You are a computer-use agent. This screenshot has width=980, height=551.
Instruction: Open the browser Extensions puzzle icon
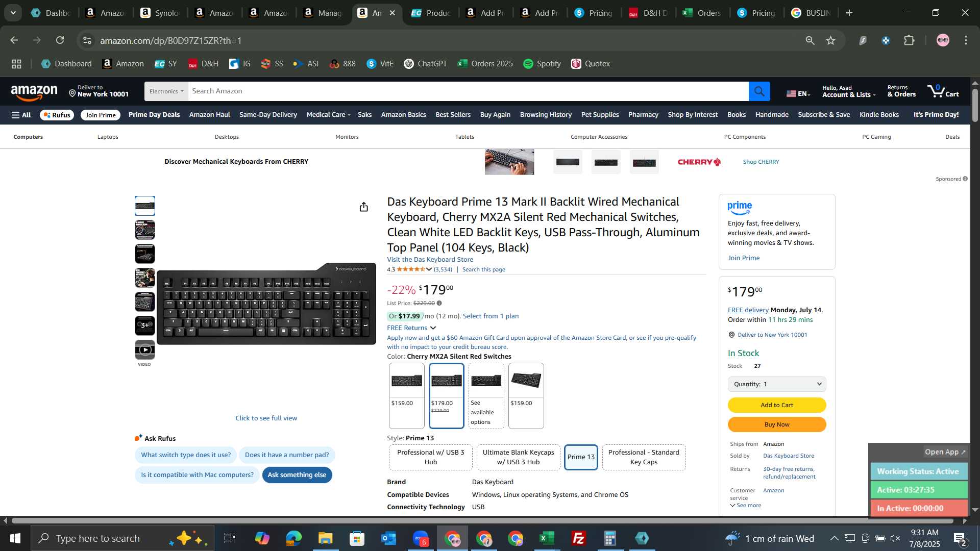pyautogui.click(x=909, y=40)
